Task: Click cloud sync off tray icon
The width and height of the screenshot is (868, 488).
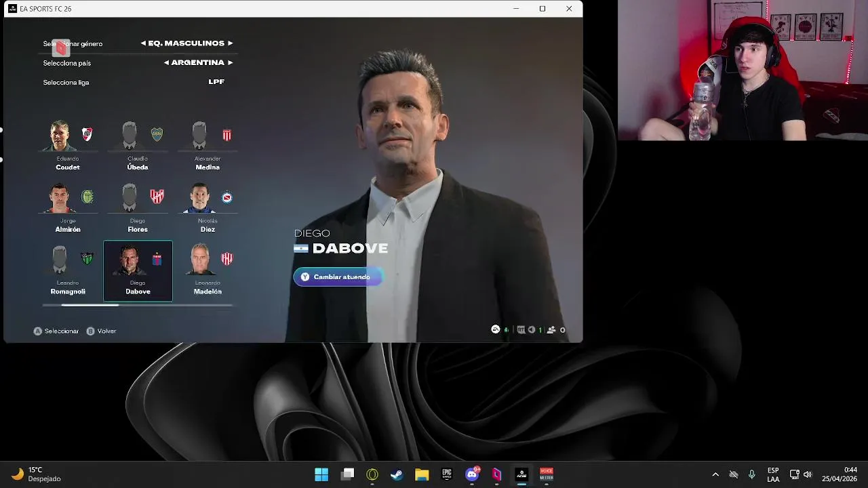Action: pyautogui.click(x=733, y=474)
